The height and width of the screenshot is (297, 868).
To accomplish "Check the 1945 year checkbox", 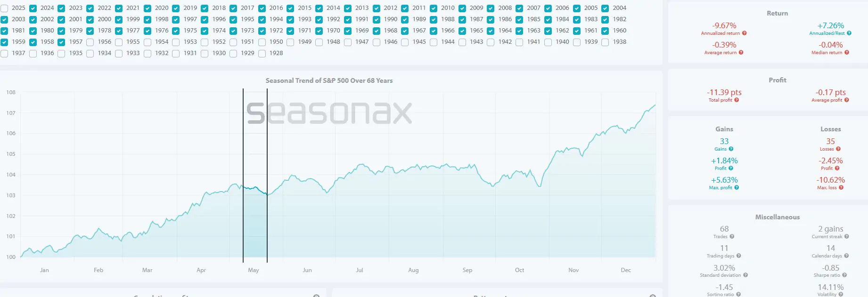I will click(405, 42).
